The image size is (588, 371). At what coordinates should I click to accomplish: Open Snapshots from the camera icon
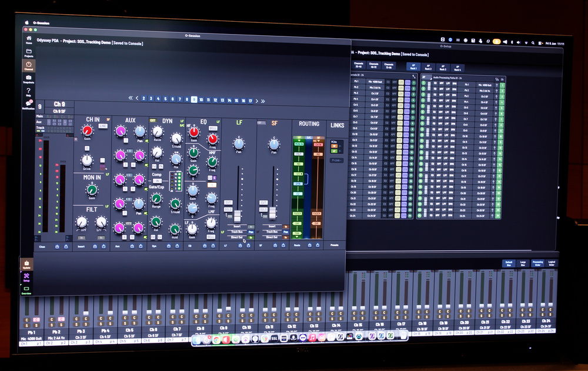(28, 78)
